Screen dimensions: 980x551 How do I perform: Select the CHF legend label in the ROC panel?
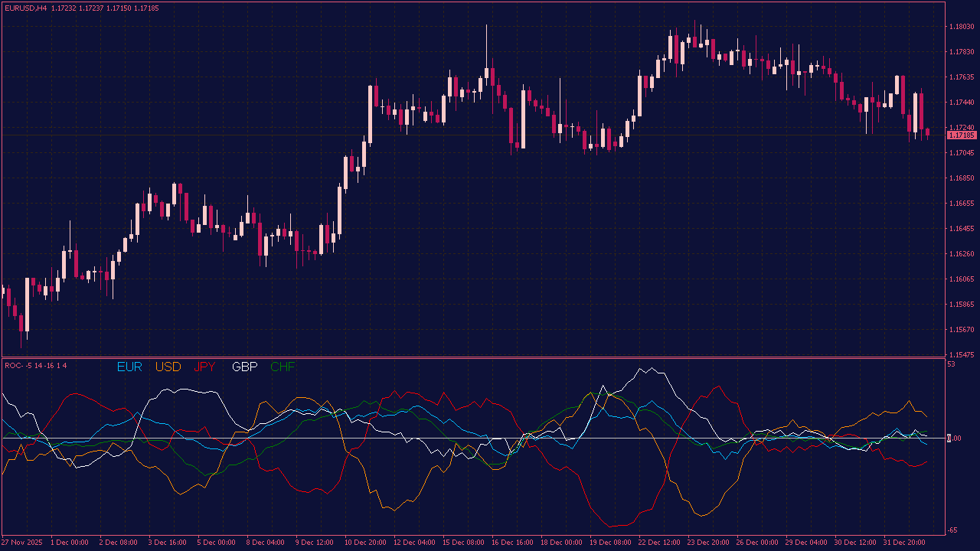click(x=283, y=367)
